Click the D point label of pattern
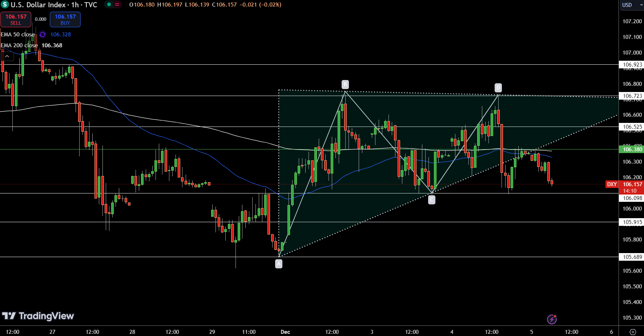The width and height of the screenshot is (644, 336). coord(498,88)
